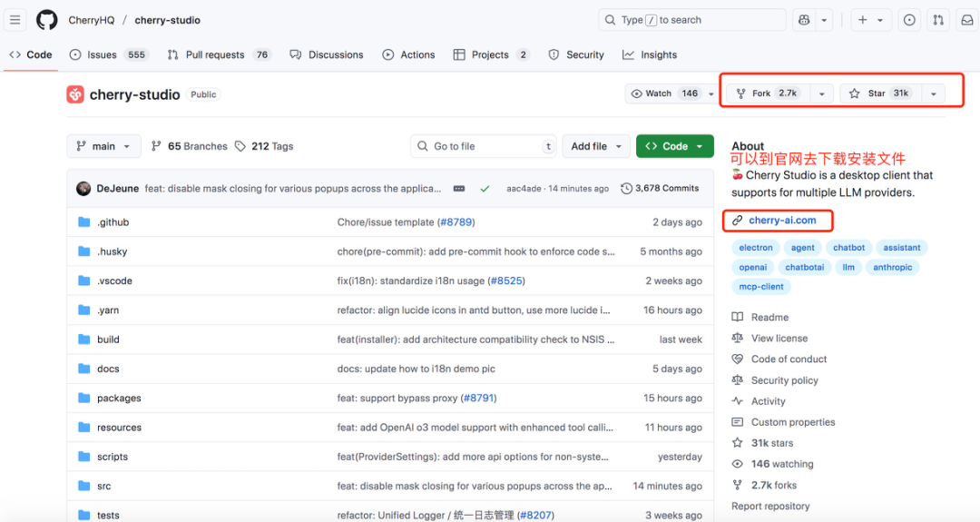Screen dimensions: 980x522
Task: Open the tests folder
Action: coord(108,515)
